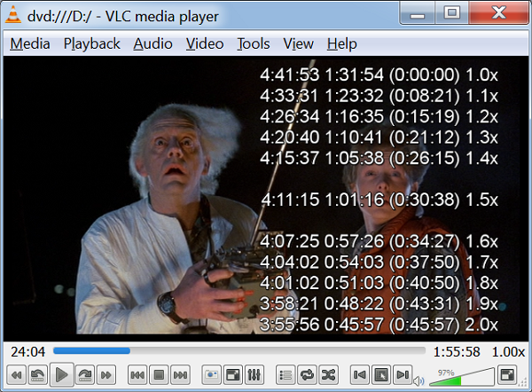
Task: Click the faster playback double-arrow button
Action: (106, 375)
